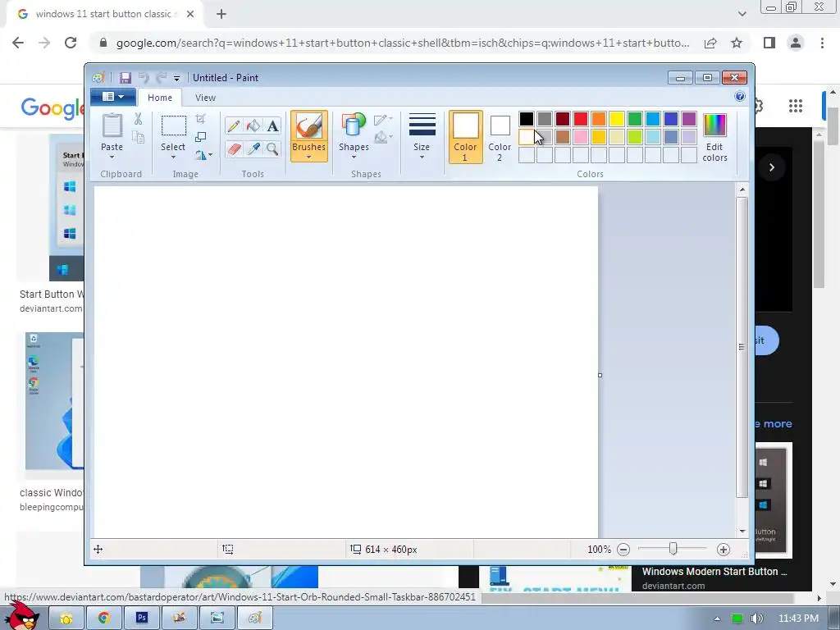Open a new Chrome tab
Screen dimensions: 840x630
pos(221,15)
